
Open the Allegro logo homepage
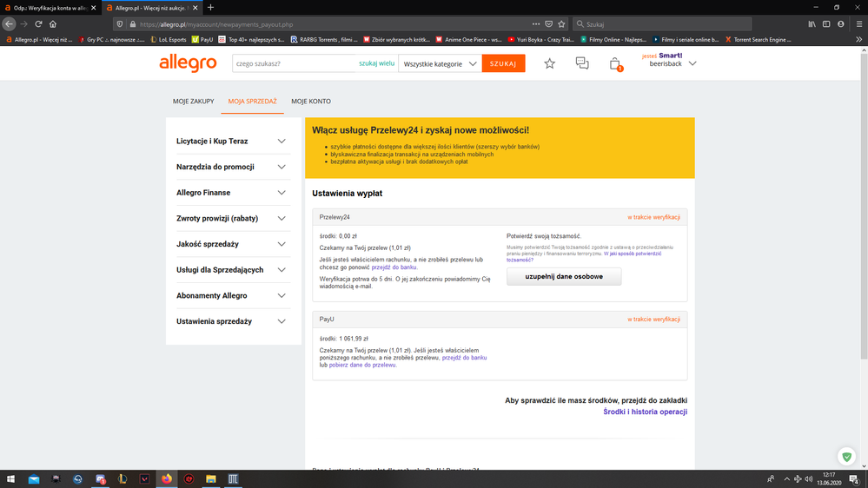point(188,63)
